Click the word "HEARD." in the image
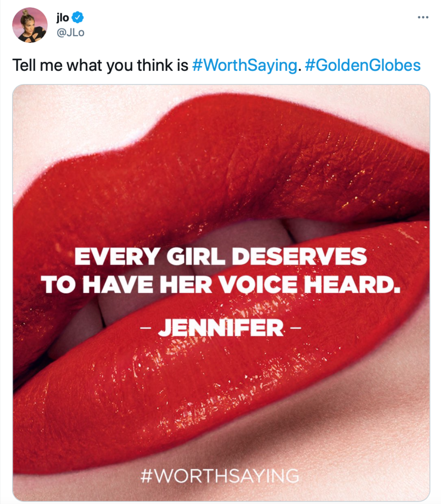This screenshot has height=504, width=441. (x=352, y=285)
